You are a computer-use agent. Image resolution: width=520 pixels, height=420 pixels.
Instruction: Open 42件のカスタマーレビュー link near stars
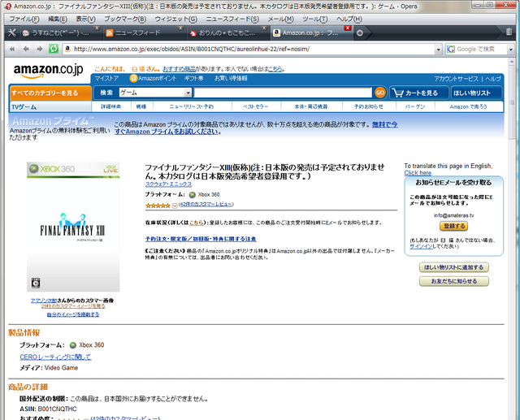(206, 204)
